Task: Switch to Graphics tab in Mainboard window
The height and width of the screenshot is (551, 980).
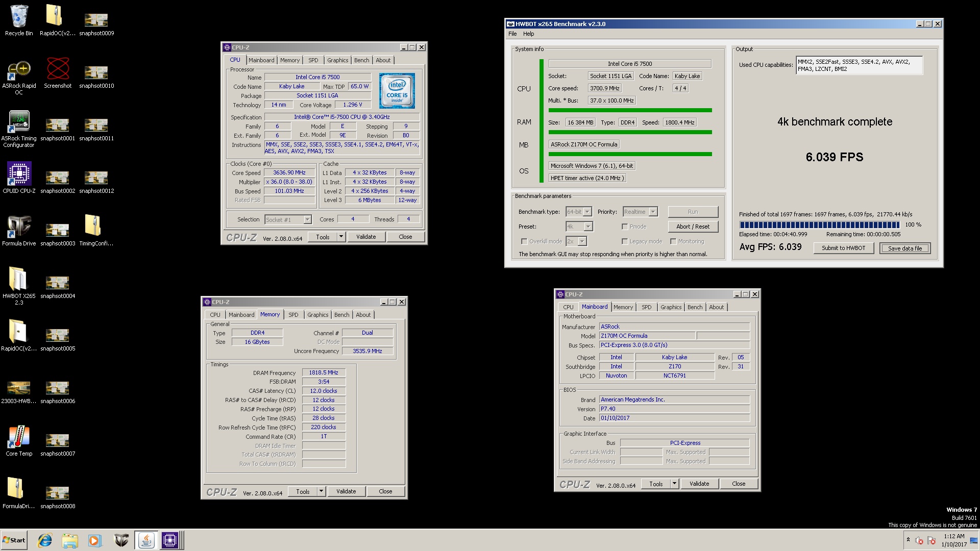Action: tap(671, 307)
